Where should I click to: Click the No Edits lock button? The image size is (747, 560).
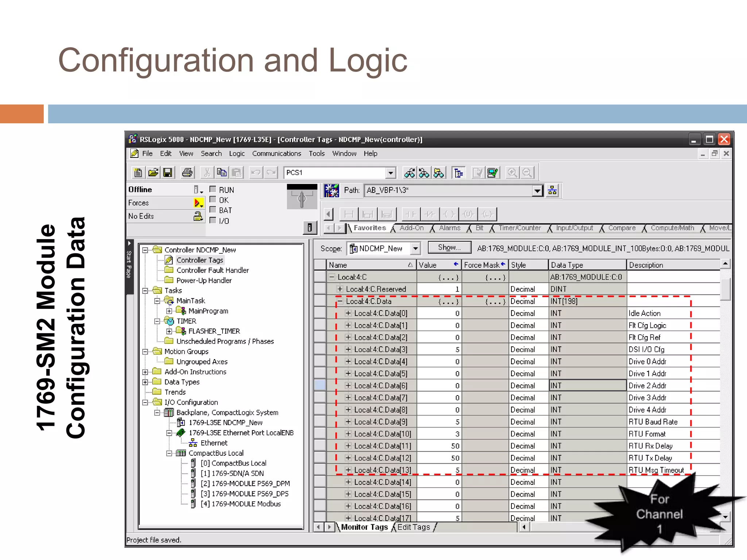198,216
